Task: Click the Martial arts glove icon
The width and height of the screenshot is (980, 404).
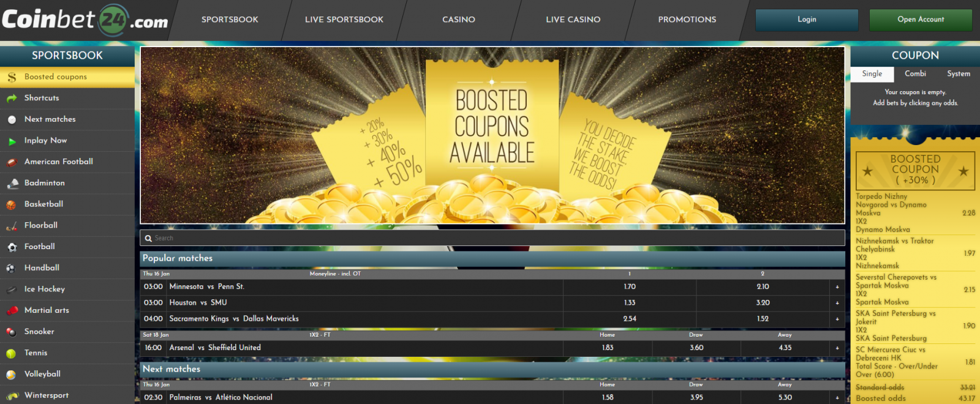Action: 12,310
